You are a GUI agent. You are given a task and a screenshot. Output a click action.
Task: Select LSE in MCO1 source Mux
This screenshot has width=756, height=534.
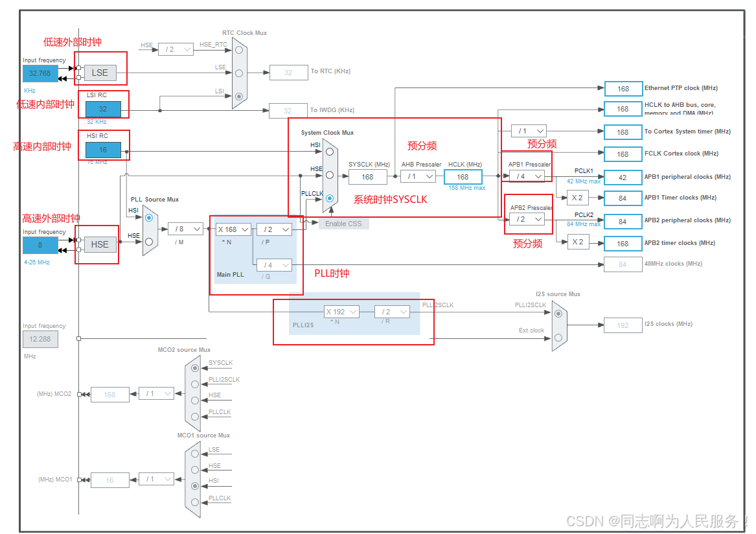[195, 454]
